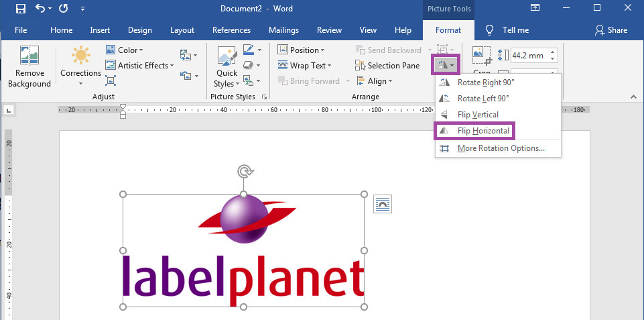Viewport: 644px width, 320px height.
Task: Click the Undo arrow in Quick Access Toolbar
Action: click(40, 8)
